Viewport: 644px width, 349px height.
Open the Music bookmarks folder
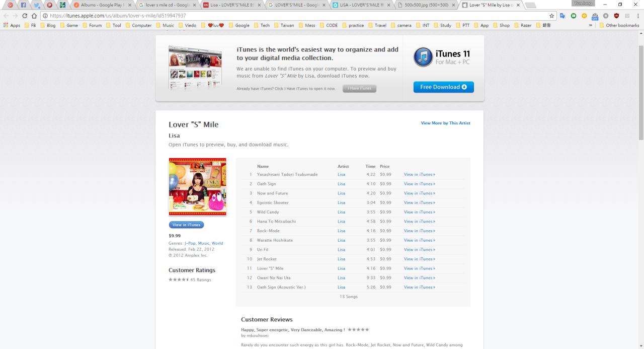point(165,25)
